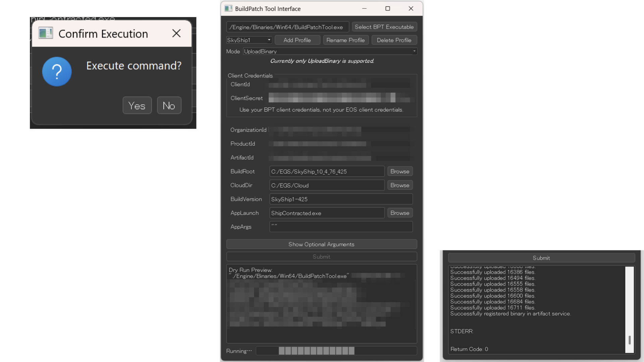Image resolution: width=644 pixels, height=362 pixels.
Task: Click the Add Profile button
Action: (297, 40)
